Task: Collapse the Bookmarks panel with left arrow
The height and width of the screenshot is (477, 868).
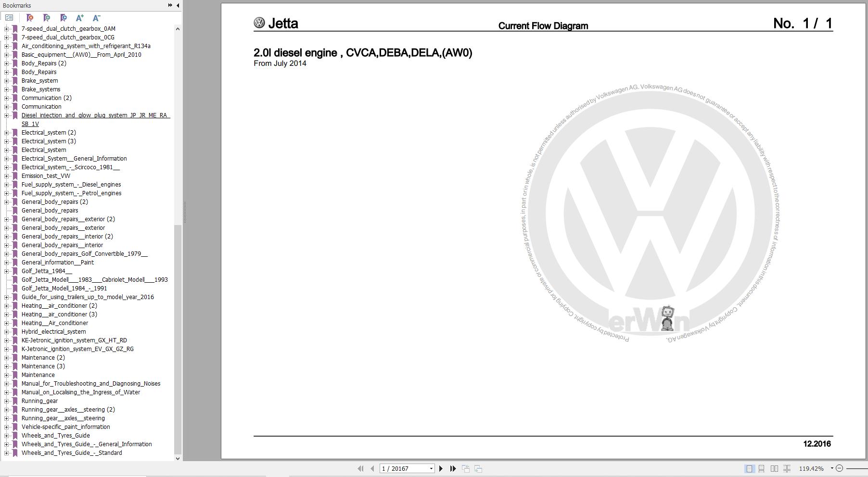Action: click(x=178, y=5)
